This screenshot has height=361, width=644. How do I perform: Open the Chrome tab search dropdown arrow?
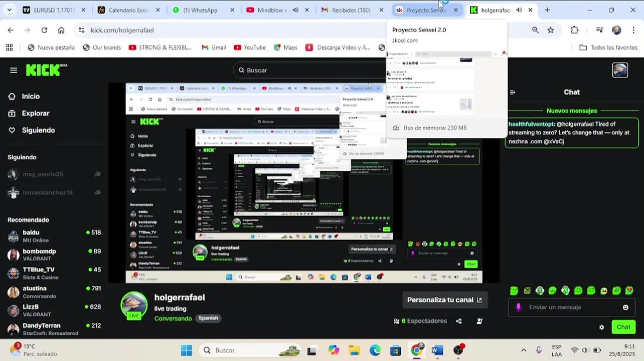[x=10, y=10]
